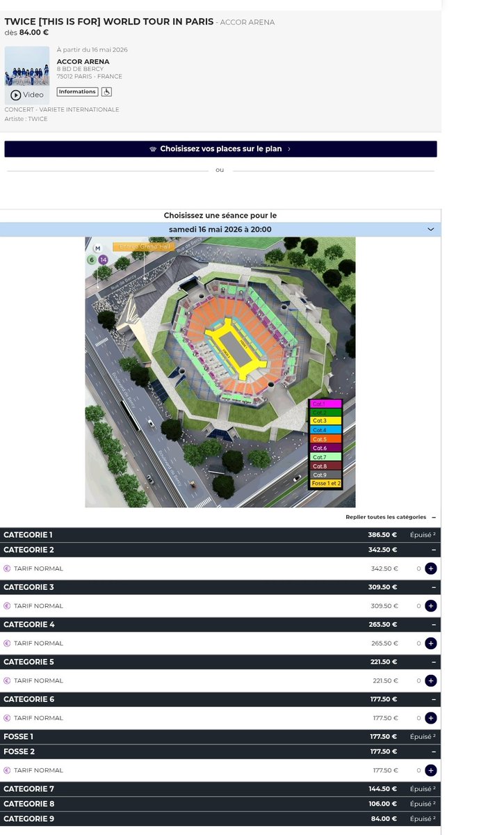Viewport: 504px width, 835px height.
Task: Add one 265.50 € ticket with plus
Action: [x=430, y=644]
